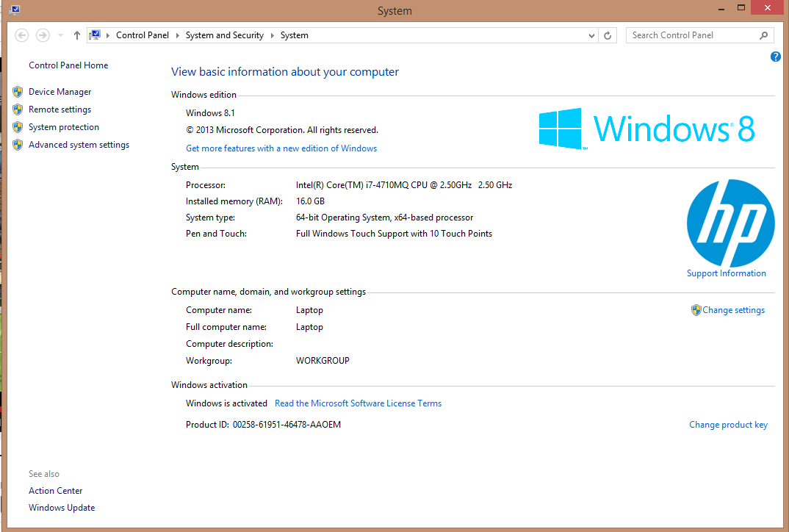Select Control Panel breadcrumb
Image resolution: width=789 pixels, height=532 pixels.
(x=143, y=35)
